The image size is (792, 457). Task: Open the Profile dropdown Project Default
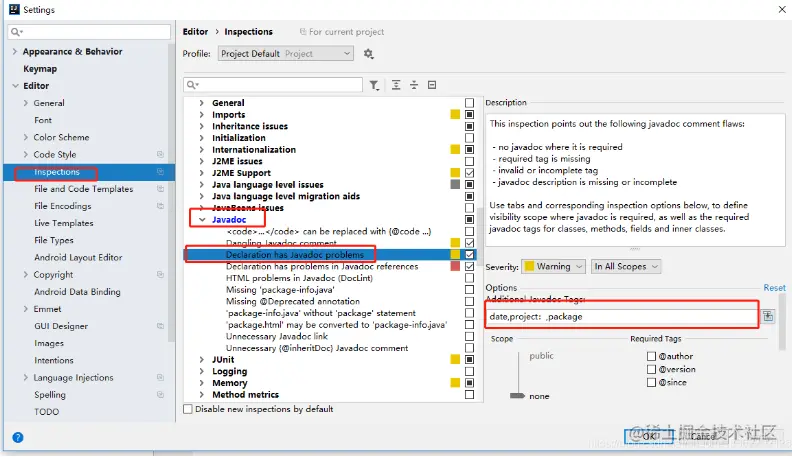click(x=285, y=54)
